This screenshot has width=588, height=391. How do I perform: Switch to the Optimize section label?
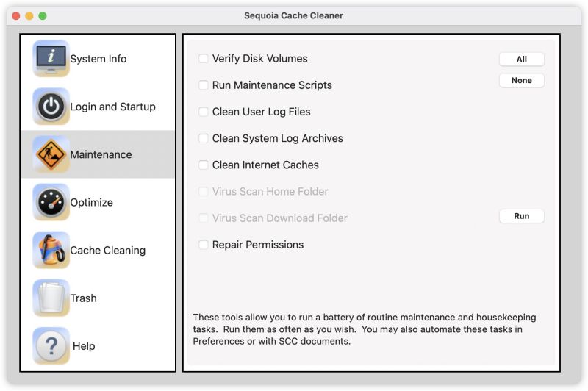point(91,202)
